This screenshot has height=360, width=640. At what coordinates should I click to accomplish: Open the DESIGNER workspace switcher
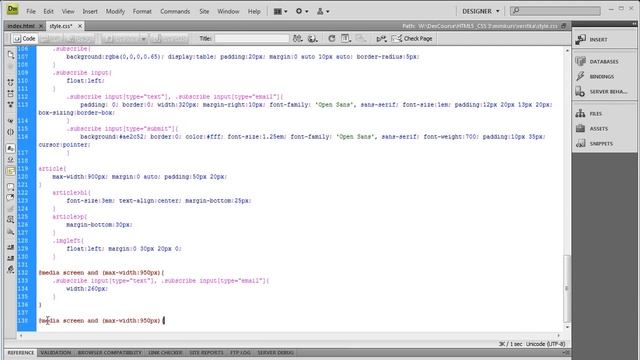480,11
